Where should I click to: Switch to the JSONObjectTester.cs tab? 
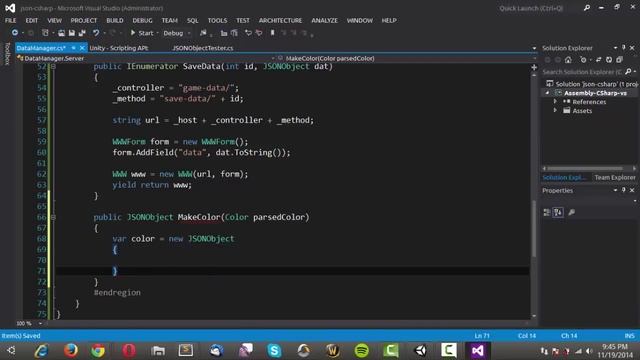(202, 48)
